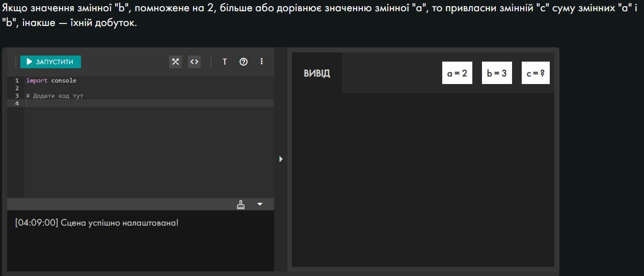Expand the console dropdown arrow beside the broom
644x276 pixels.
pyautogui.click(x=260, y=204)
